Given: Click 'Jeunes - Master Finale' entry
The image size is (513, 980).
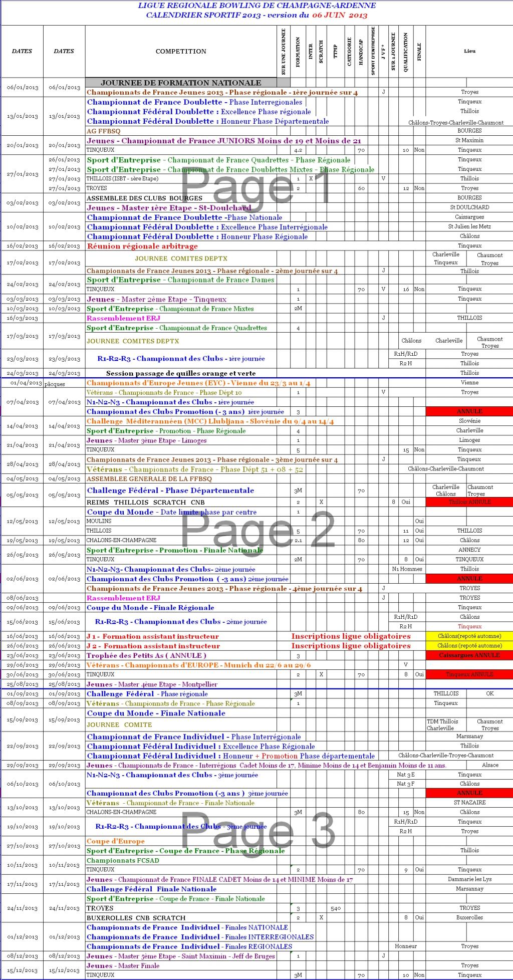Looking at the screenshot, I should click(x=123, y=965).
